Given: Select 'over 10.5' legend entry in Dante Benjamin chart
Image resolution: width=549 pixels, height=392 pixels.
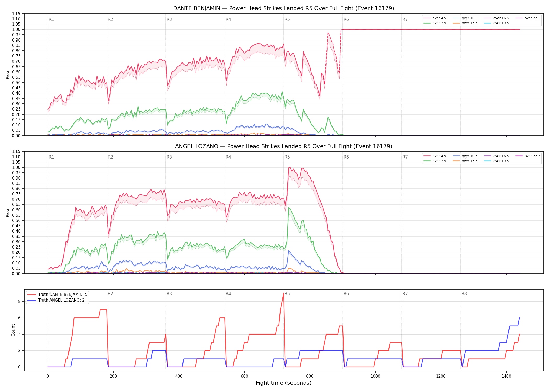Looking at the screenshot, I should [465, 18].
